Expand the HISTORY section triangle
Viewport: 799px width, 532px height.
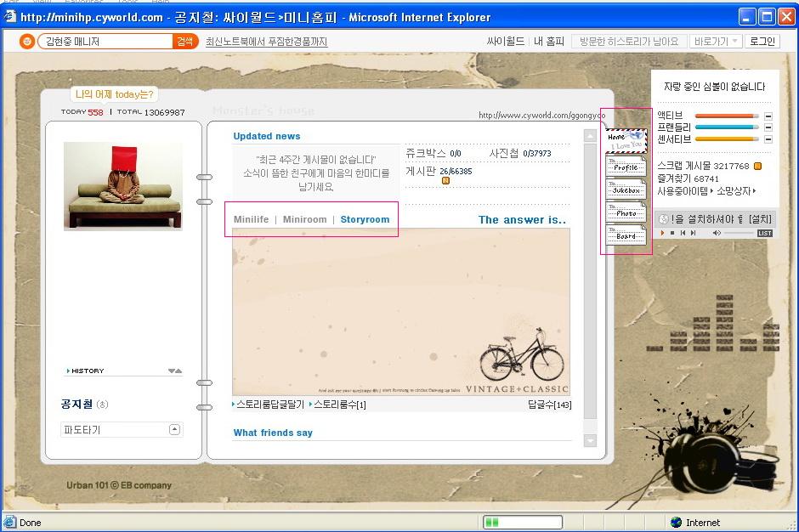[x=68, y=371]
